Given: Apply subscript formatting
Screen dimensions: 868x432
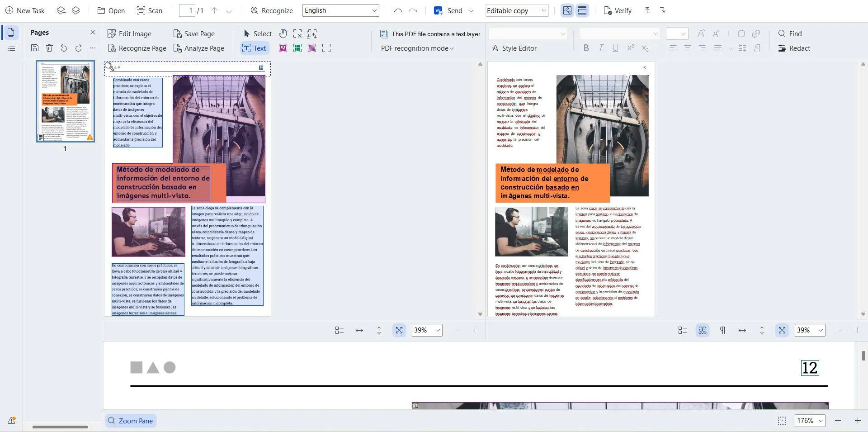Looking at the screenshot, I should pyautogui.click(x=645, y=48).
